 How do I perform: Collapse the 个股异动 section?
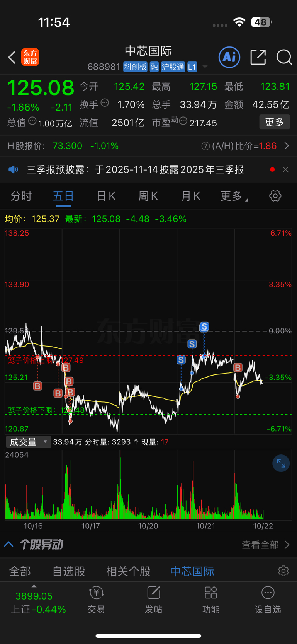(9, 545)
